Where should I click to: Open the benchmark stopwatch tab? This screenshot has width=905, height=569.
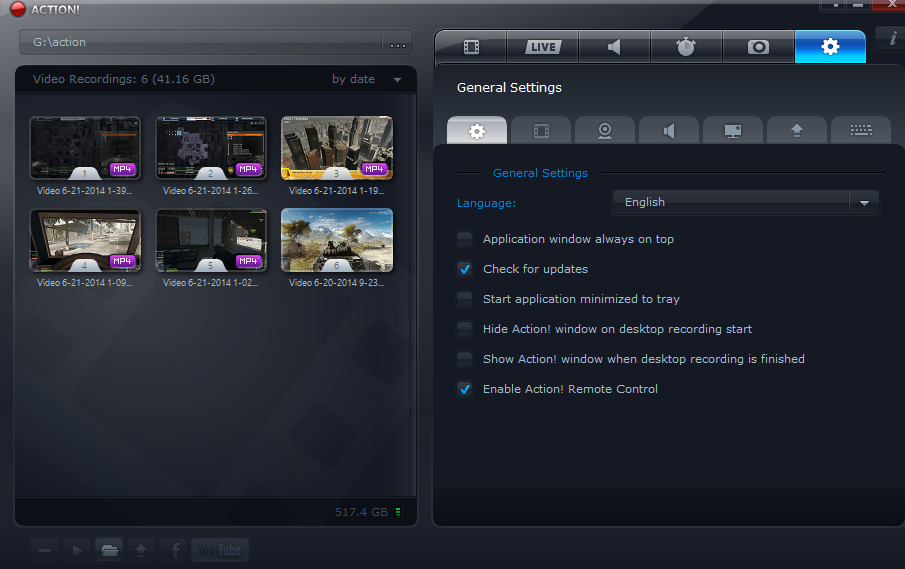pyautogui.click(x=686, y=47)
